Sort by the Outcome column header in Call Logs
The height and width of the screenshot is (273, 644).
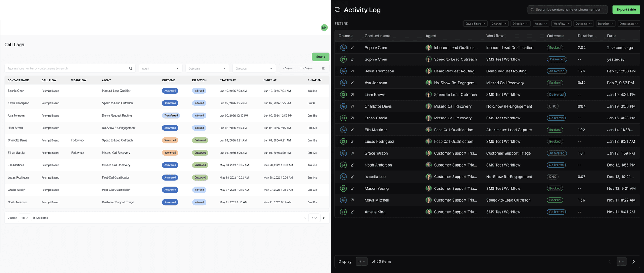coord(169,80)
